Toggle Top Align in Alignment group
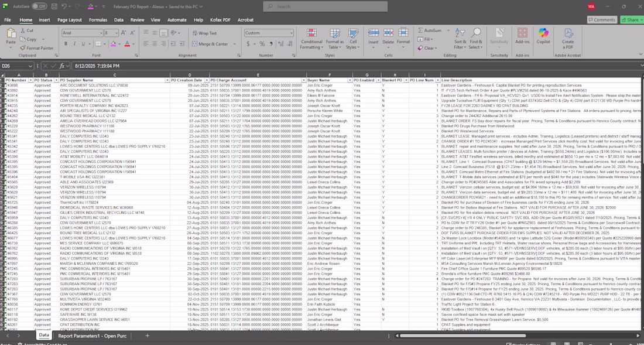Screen dimensions: 644x345 point(146,33)
